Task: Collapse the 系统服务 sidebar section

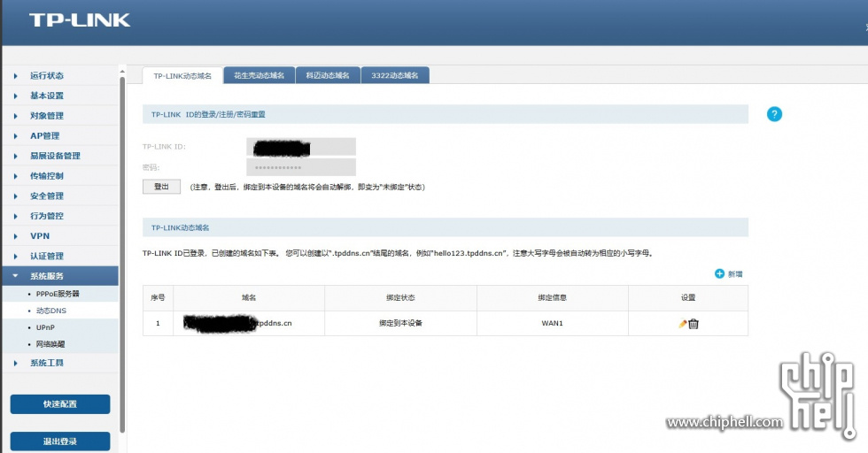Action: (60, 276)
